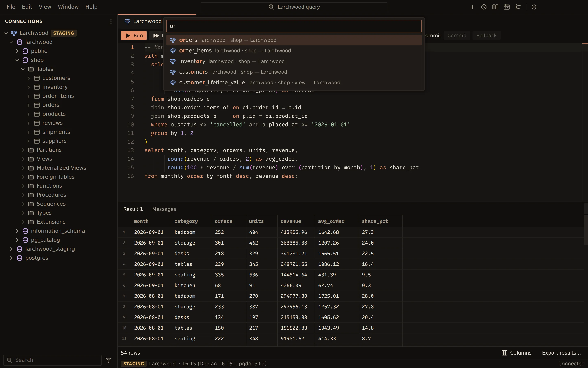Select customer_lifetime_value view suggestion

tap(294, 83)
